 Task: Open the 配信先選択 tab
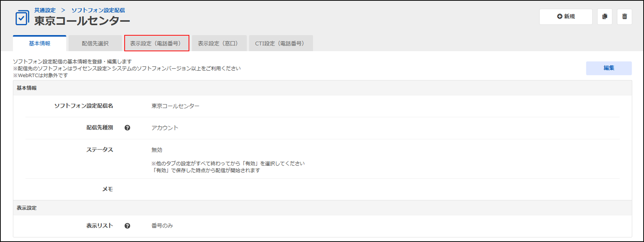coord(95,44)
